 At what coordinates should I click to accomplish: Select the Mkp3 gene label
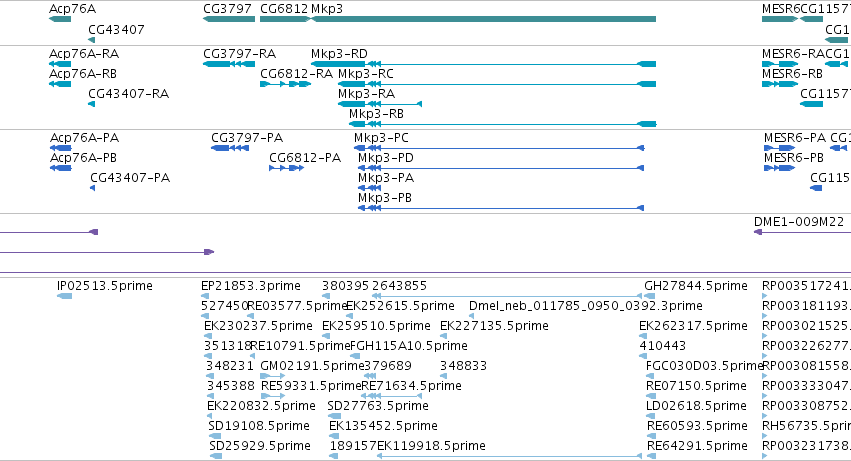pyautogui.click(x=327, y=9)
